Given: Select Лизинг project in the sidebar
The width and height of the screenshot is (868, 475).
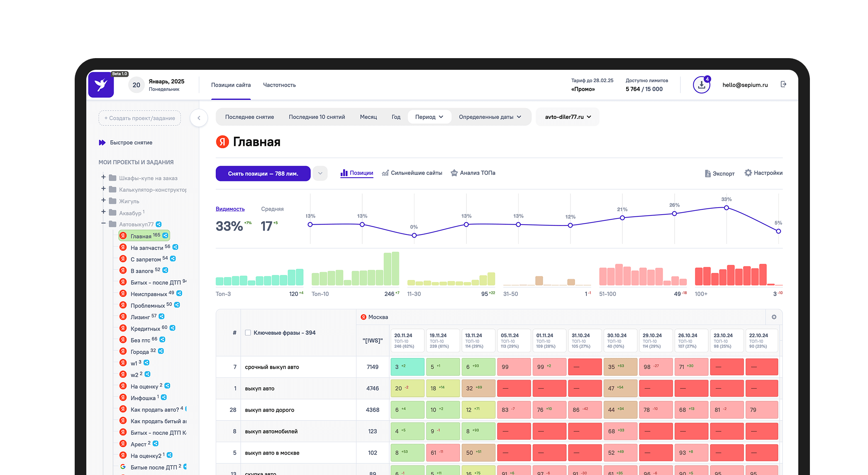Looking at the screenshot, I should click(140, 317).
